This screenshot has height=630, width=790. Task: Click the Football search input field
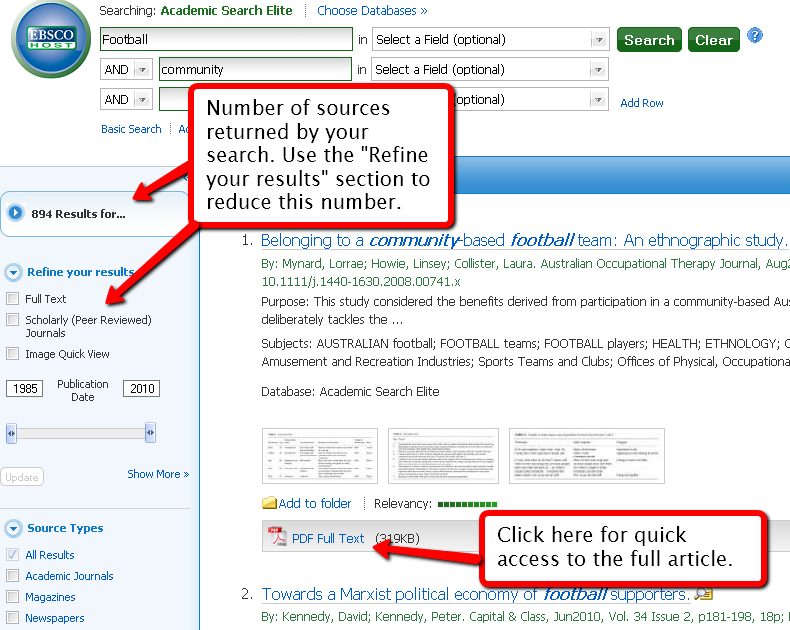coord(226,39)
